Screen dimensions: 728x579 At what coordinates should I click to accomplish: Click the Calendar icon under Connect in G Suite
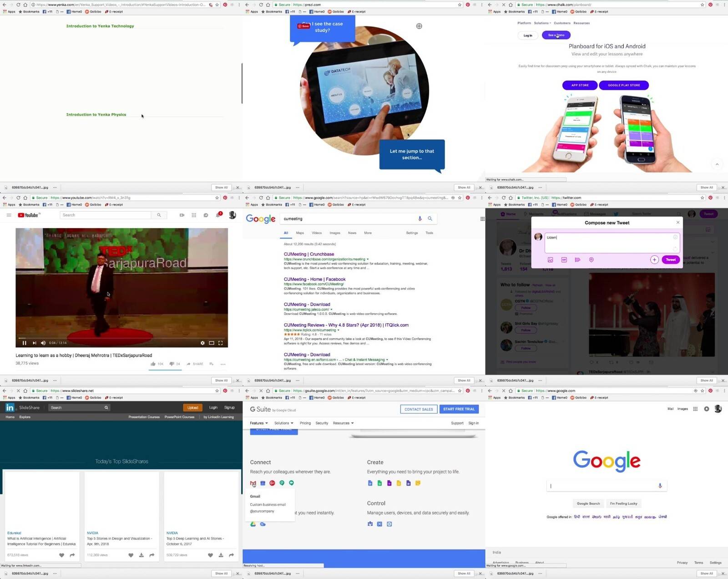[x=263, y=483]
